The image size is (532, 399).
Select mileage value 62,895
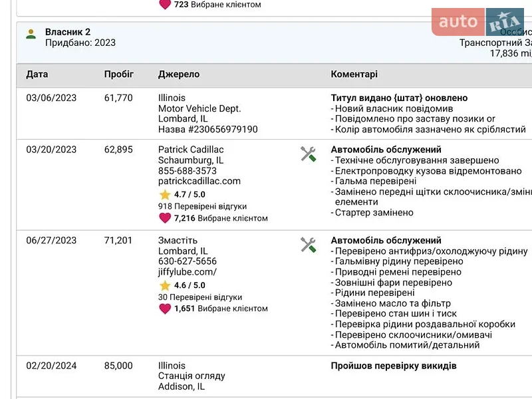coord(118,150)
